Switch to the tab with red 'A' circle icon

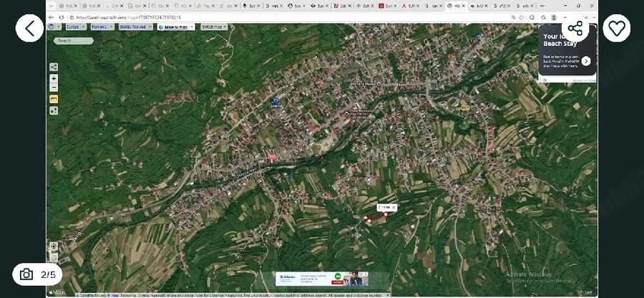coord(296,6)
